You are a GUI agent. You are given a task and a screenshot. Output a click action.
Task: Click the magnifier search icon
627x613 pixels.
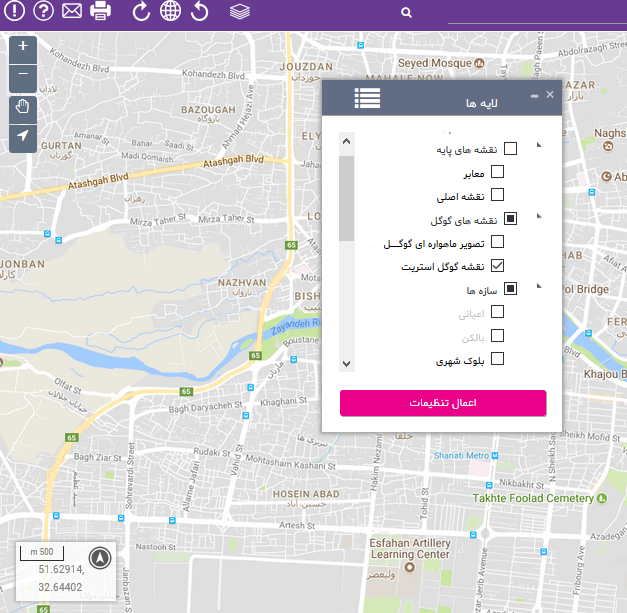[x=406, y=13]
